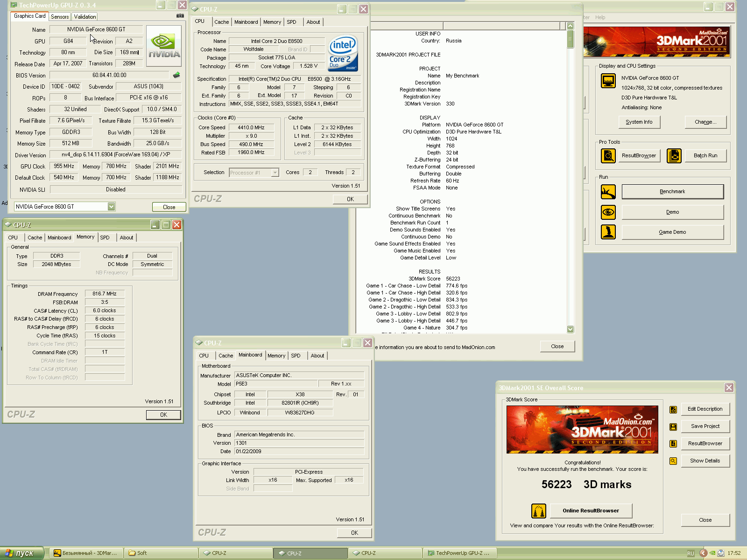The image size is (747, 560).
Task: Click the monitor icon in Display and CPU Settings
Action: point(608,81)
